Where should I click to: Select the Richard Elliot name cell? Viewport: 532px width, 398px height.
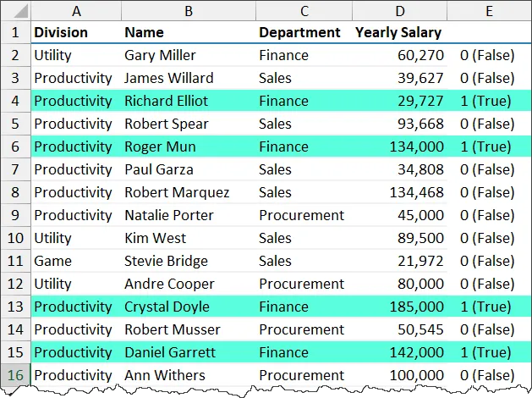tap(166, 101)
